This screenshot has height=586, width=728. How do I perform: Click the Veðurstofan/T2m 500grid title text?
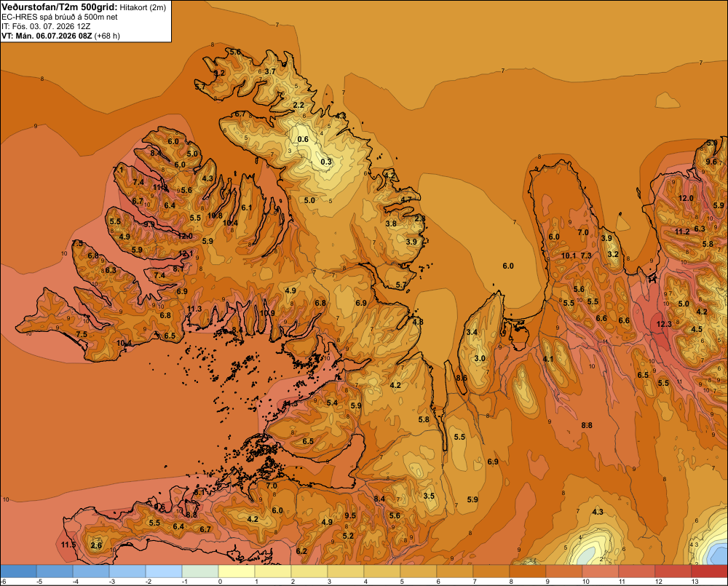tap(58, 7)
